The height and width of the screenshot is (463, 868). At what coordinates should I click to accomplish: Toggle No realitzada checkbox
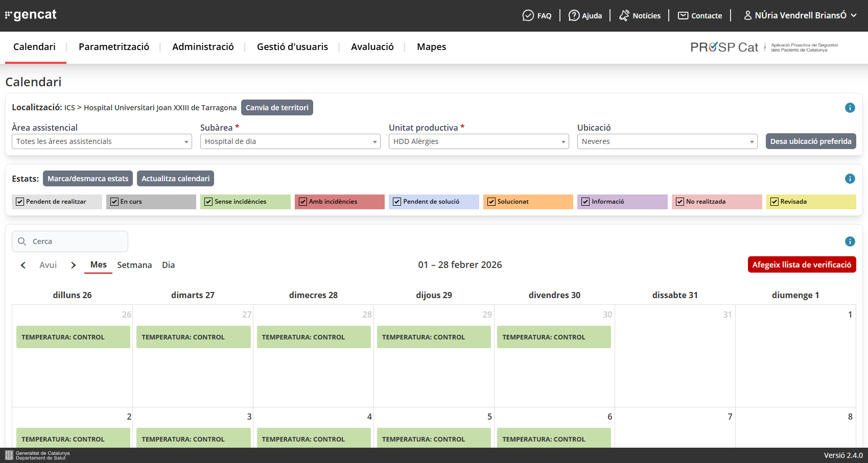(680, 202)
